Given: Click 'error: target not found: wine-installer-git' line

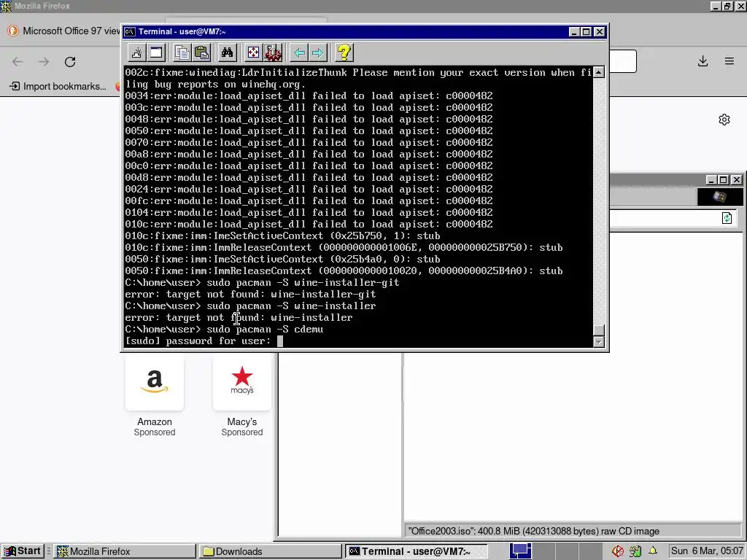Looking at the screenshot, I should click(250, 294).
